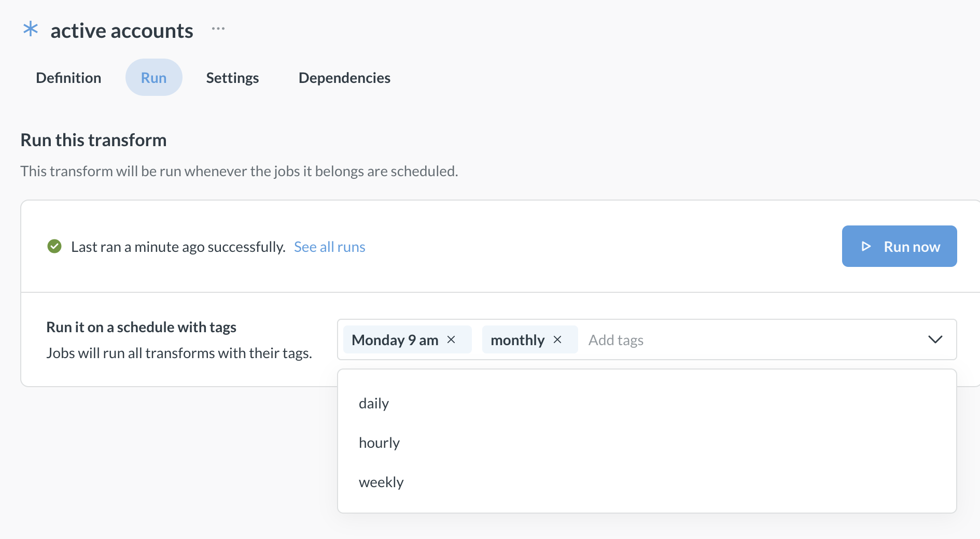The image size is (980, 539).
Task: Click the green success checkmark icon
Action: (54, 246)
